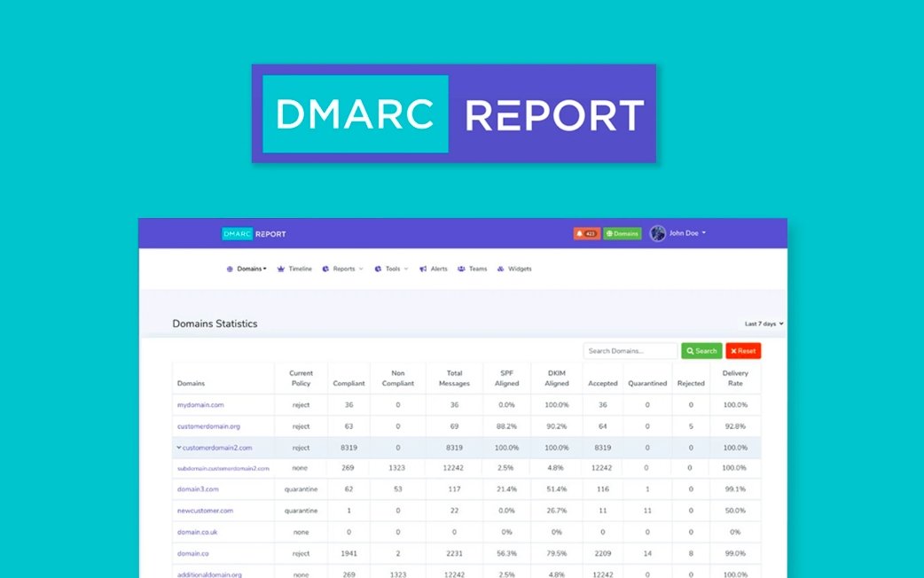This screenshot has width=924, height=578.
Task: Click the Timeline crown icon
Action: 281,269
